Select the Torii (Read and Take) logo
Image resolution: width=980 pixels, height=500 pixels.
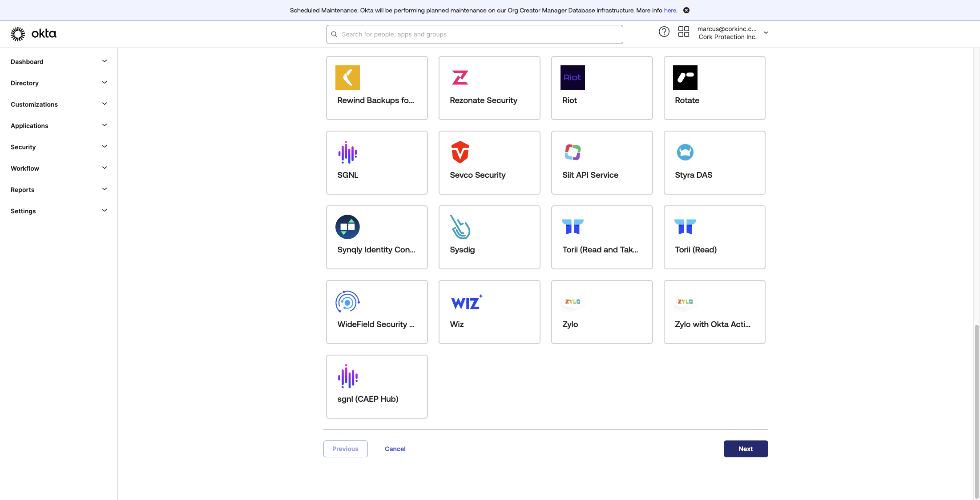pos(573,227)
